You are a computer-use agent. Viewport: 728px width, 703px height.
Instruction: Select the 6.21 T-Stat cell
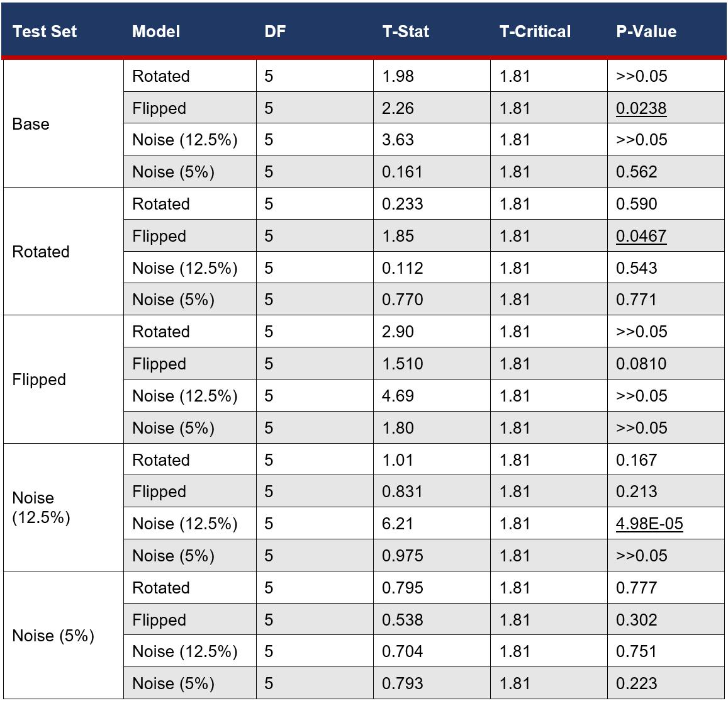coord(432,523)
